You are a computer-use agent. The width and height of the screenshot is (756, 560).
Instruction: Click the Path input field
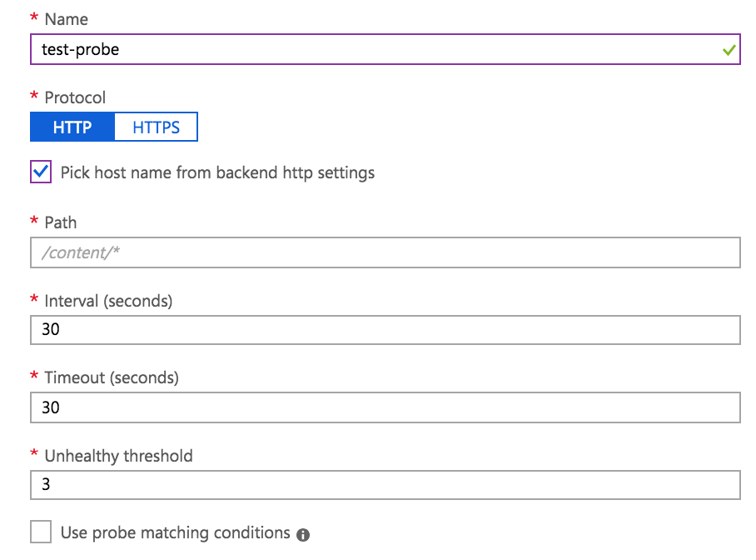(x=385, y=252)
